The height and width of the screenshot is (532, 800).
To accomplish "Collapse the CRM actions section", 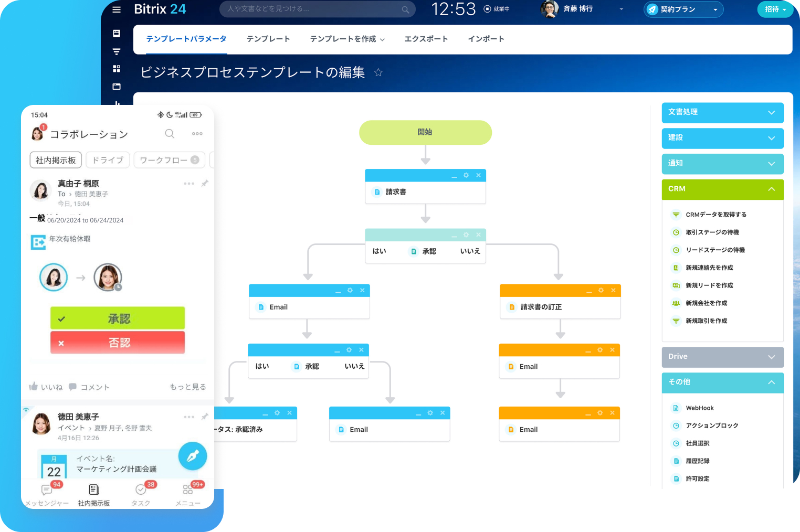I will (x=771, y=189).
